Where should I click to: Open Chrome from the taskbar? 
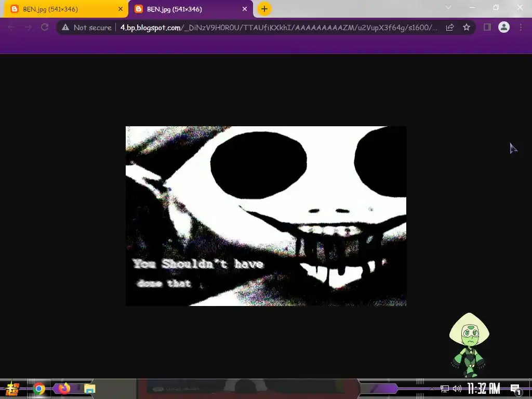pyautogui.click(x=39, y=389)
